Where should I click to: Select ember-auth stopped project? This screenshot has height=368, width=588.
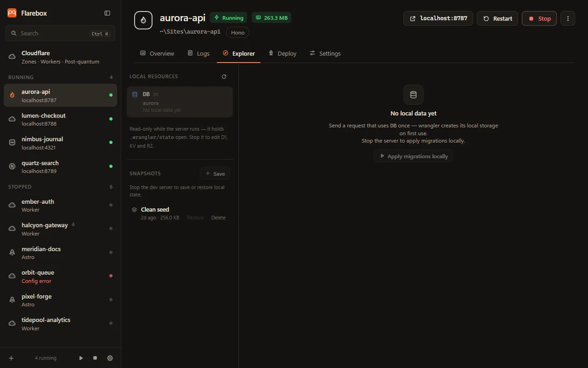tap(60, 205)
